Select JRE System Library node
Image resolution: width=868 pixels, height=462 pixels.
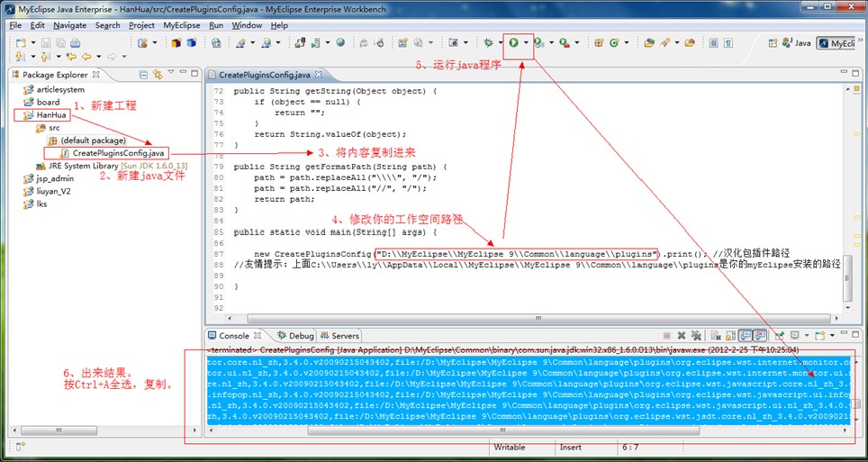pyautogui.click(x=112, y=166)
